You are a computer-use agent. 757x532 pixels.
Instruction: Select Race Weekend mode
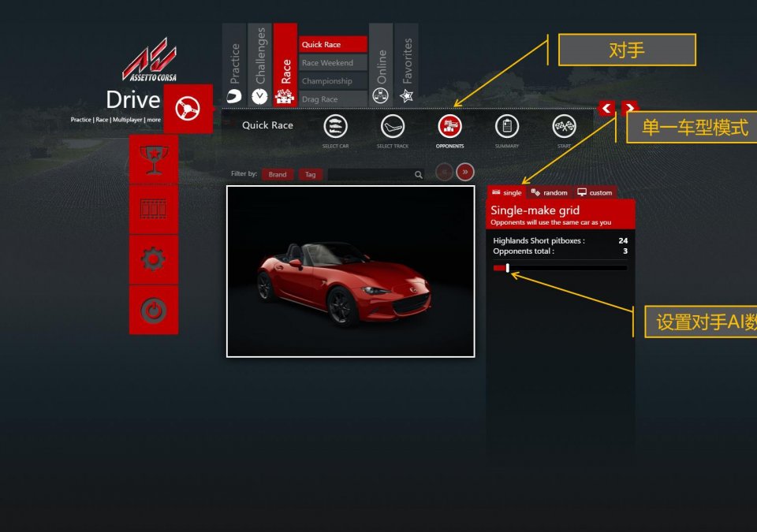(x=333, y=63)
